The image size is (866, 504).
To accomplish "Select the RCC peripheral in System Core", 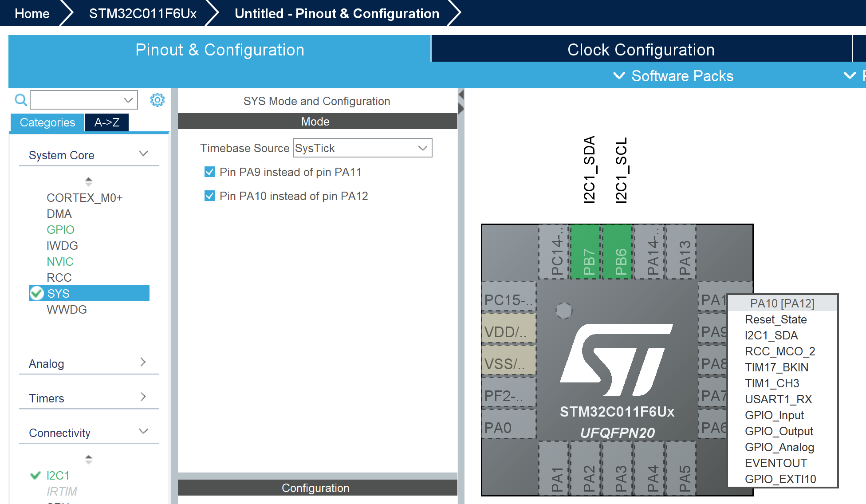I will [59, 277].
